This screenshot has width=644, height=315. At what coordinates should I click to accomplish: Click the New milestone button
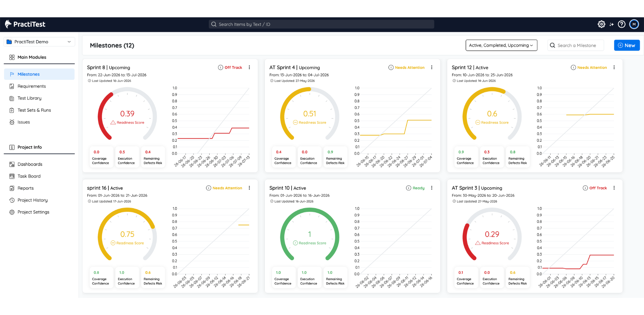tap(627, 45)
